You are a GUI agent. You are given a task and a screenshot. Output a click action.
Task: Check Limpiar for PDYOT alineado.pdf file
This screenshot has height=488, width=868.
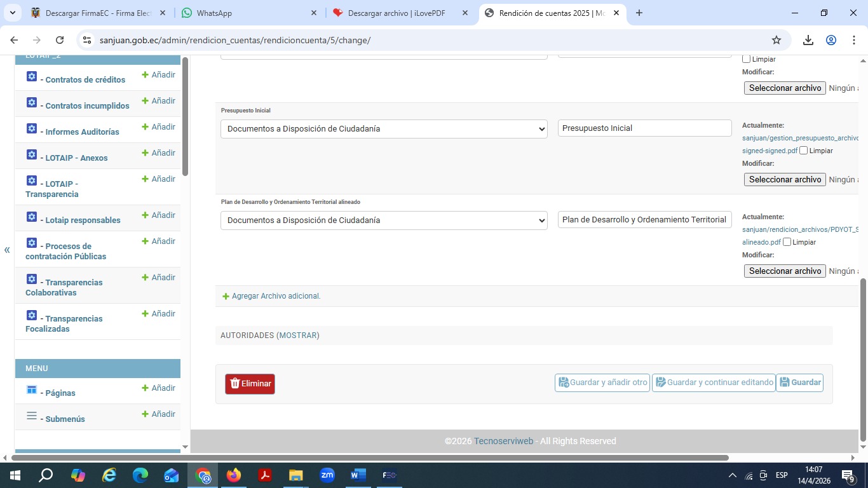(x=787, y=242)
